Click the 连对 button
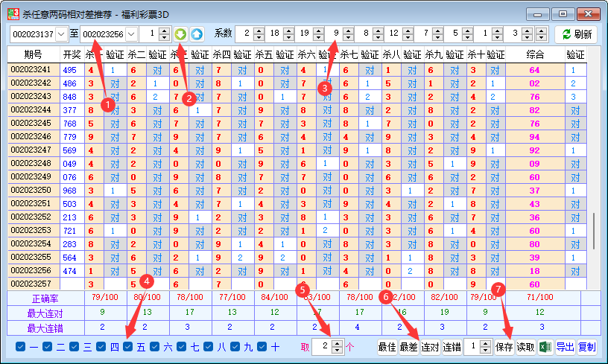608x364 pixels. click(x=430, y=347)
